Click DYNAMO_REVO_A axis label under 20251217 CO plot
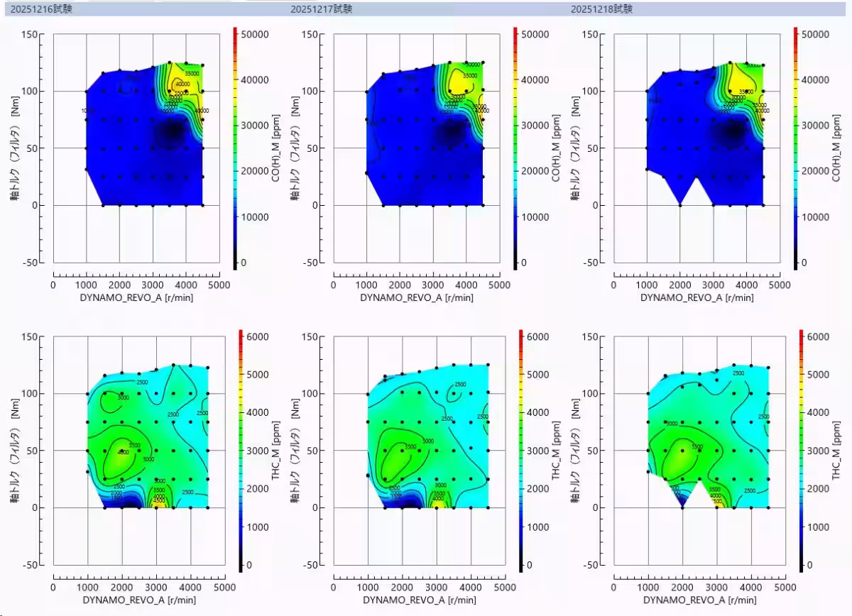The height and width of the screenshot is (616, 852). [x=416, y=297]
